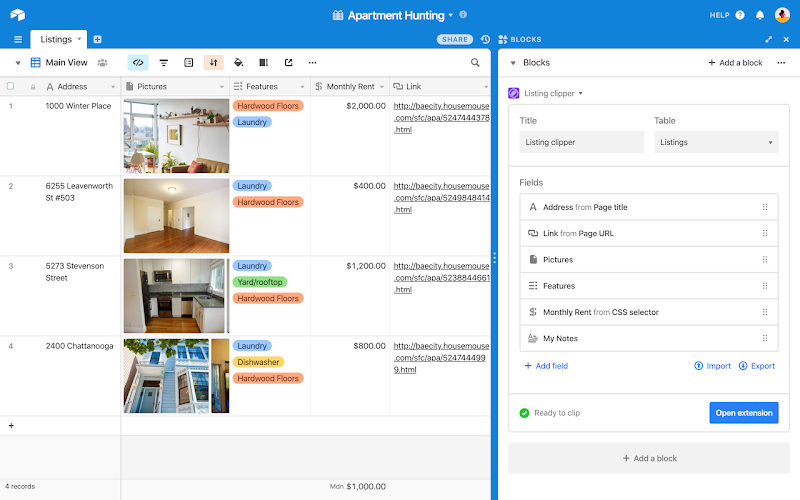Open Help question mark icon
800x500 pixels.
[x=740, y=15]
